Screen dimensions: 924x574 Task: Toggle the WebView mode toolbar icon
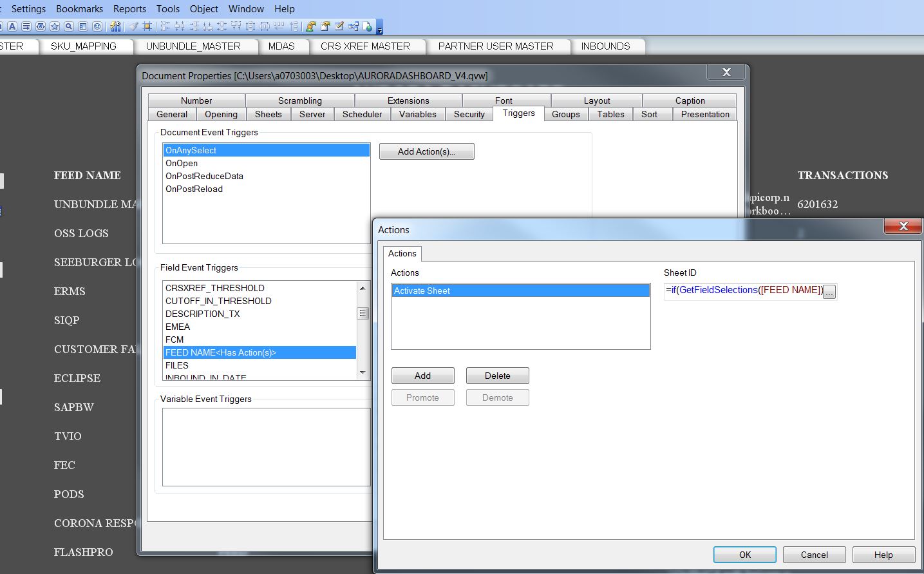368,26
